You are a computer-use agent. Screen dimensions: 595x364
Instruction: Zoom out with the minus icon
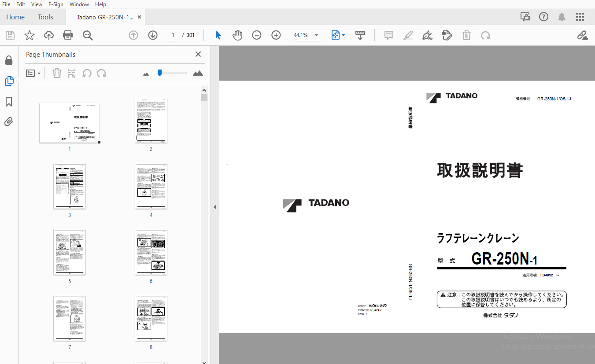[x=257, y=35]
